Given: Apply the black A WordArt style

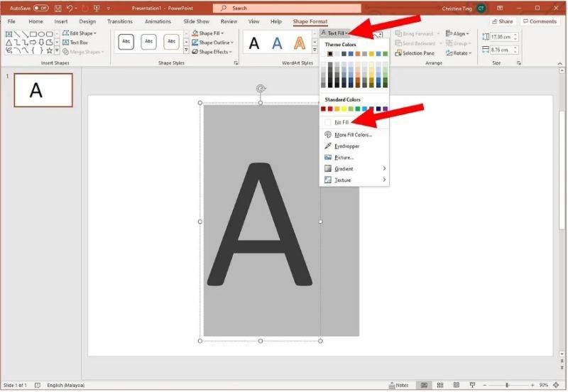Looking at the screenshot, I should [x=254, y=43].
